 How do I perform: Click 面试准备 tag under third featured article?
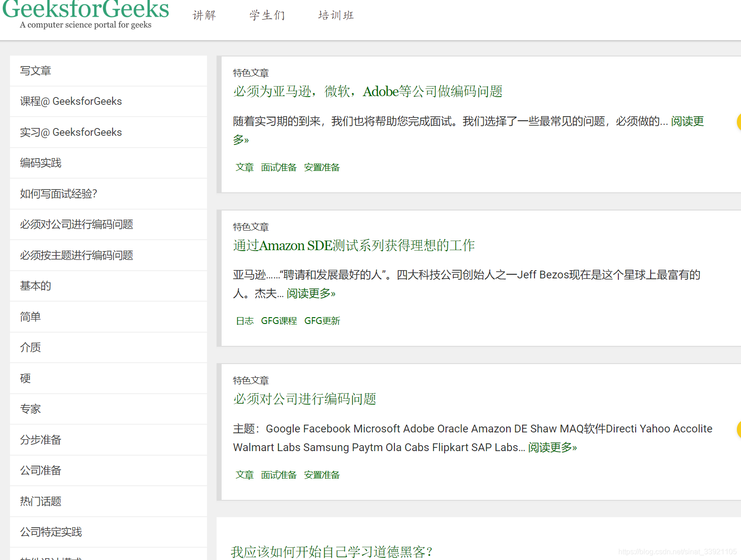click(x=279, y=475)
